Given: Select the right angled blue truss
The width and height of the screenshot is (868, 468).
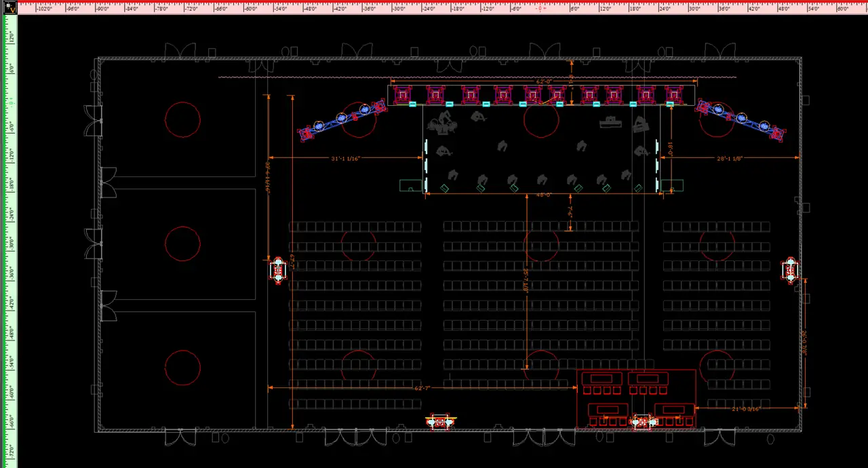Looking at the screenshot, I should tap(741, 121).
